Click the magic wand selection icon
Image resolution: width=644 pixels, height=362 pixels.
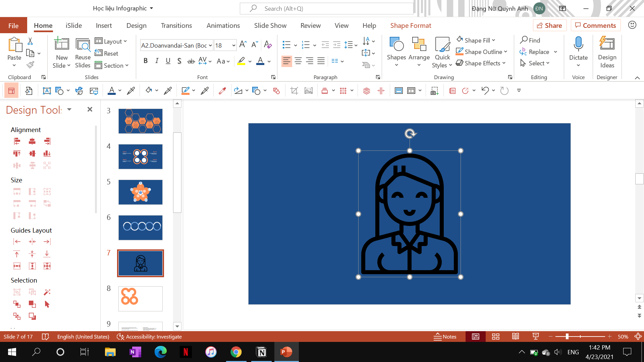pos(47,292)
